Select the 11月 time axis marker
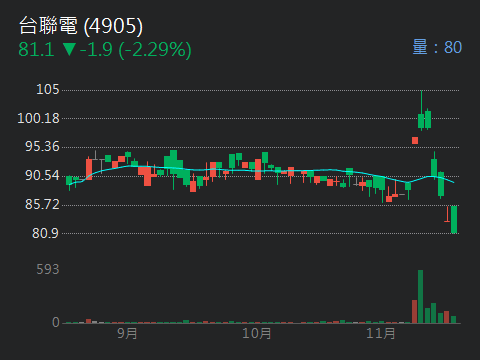This screenshot has width=480, height=360. [x=380, y=333]
